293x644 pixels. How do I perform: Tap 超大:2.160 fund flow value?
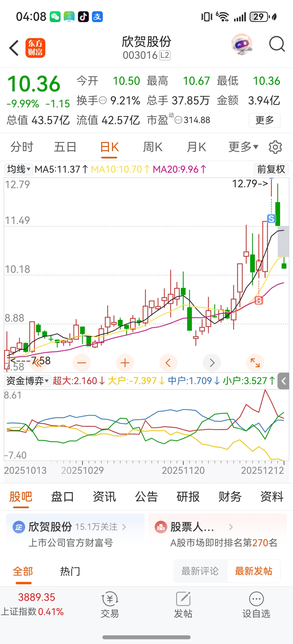[79, 381]
